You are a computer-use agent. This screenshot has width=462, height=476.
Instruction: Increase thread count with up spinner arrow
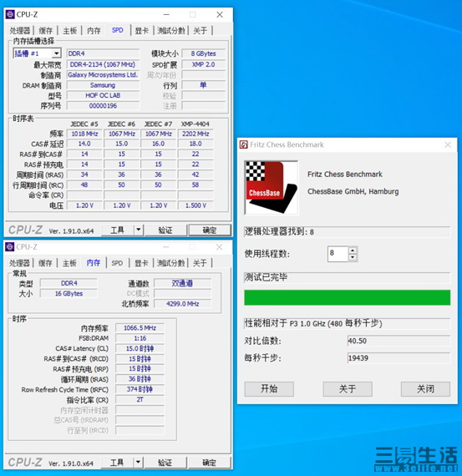[x=353, y=251]
